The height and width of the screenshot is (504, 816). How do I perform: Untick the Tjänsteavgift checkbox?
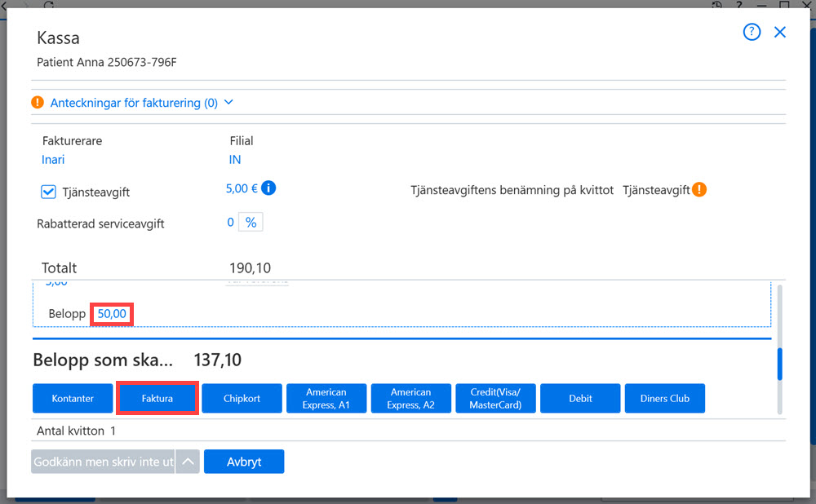48,192
